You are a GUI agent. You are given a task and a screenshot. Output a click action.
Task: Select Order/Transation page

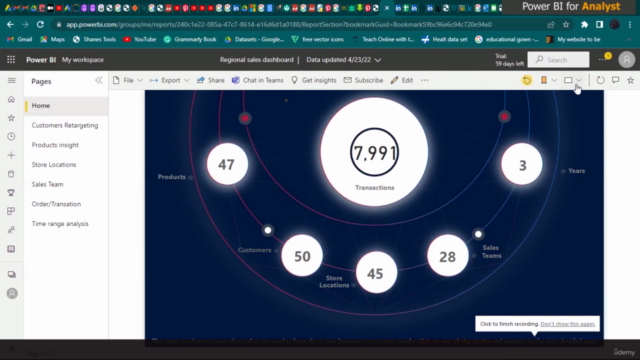pyautogui.click(x=66, y=204)
